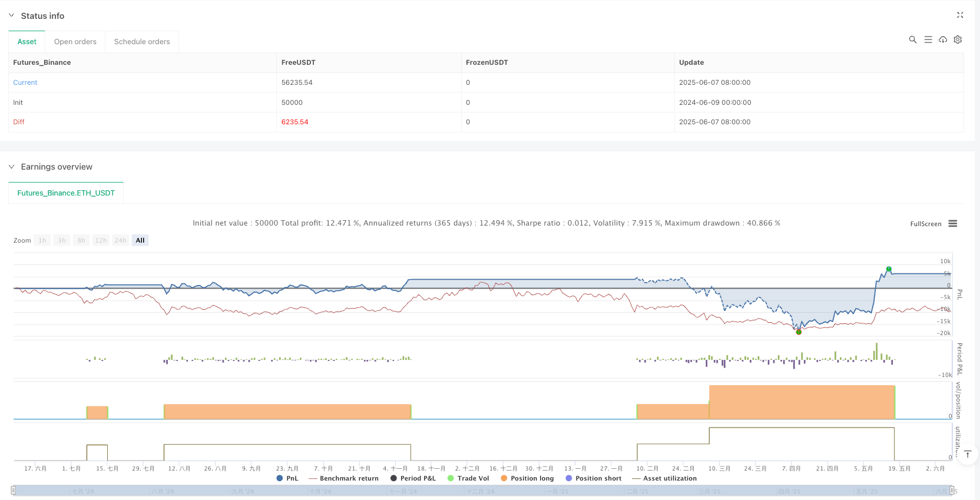
Task: Set chart zoom to All
Action: click(x=140, y=240)
